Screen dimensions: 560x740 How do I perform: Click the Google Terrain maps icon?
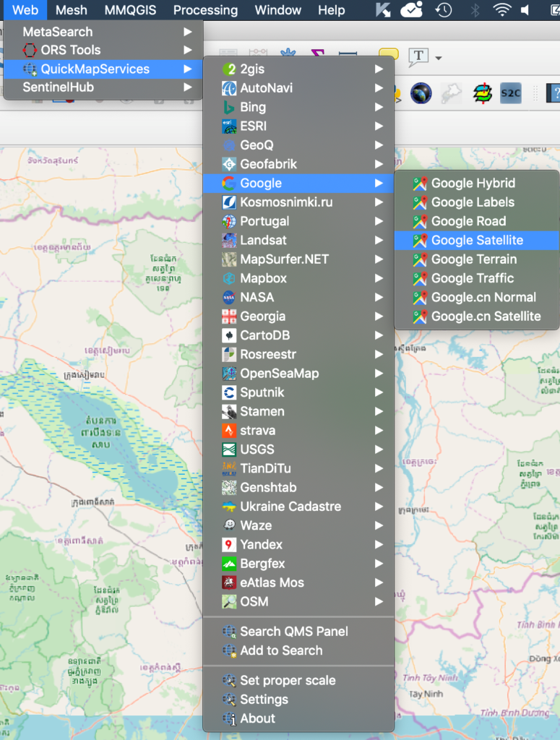420,259
